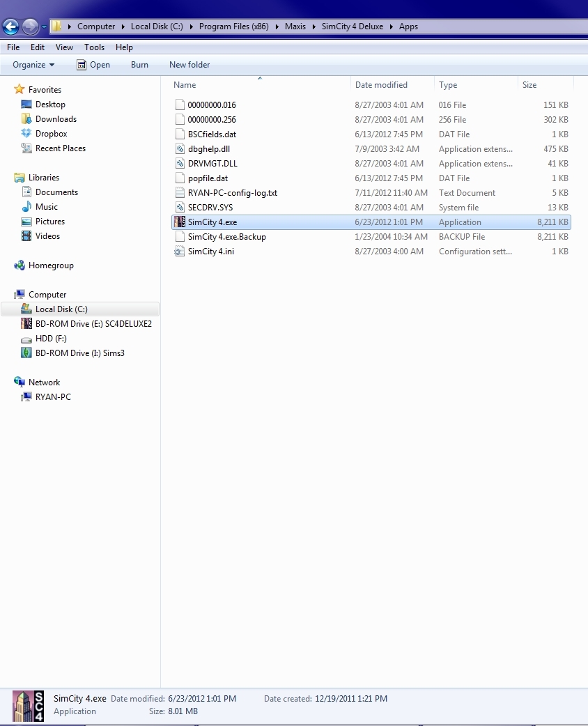Sort by the Date modified column header
The width and height of the screenshot is (588, 726).
pos(381,85)
